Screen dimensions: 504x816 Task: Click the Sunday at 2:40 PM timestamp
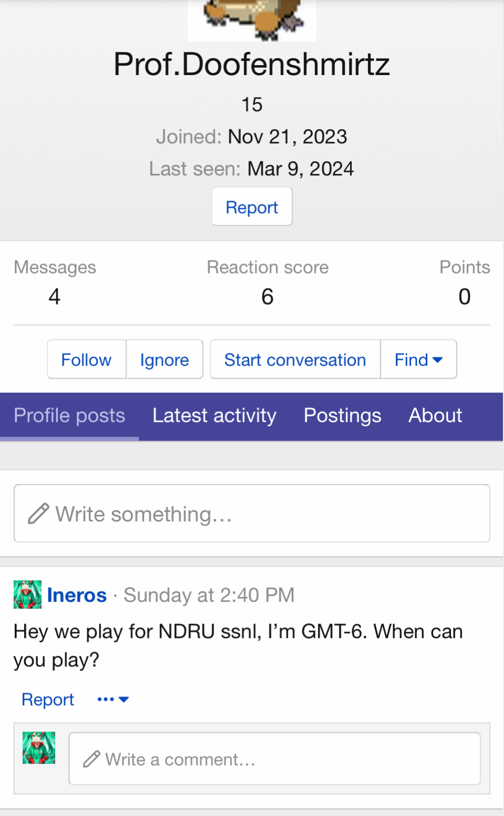(209, 595)
